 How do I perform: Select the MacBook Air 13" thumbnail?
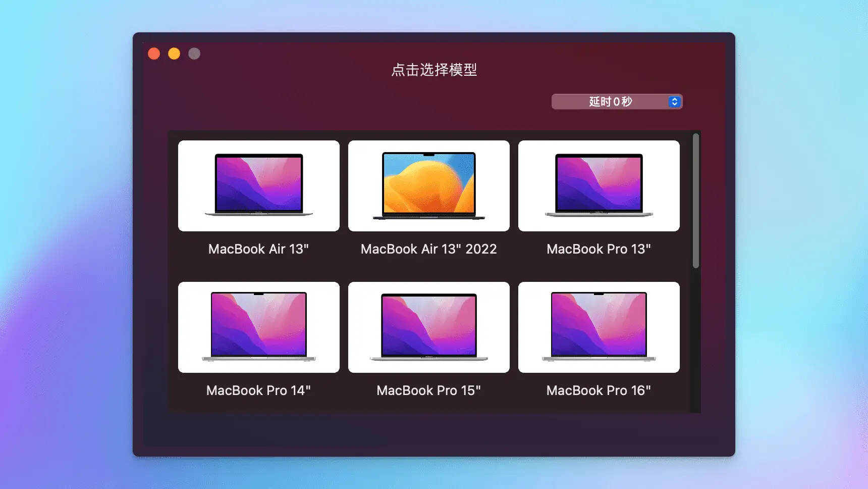259,186
